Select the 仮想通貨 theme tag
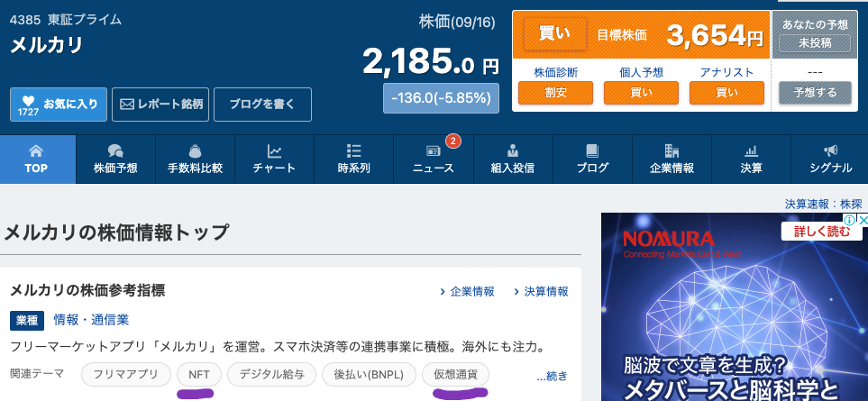 [457, 375]
